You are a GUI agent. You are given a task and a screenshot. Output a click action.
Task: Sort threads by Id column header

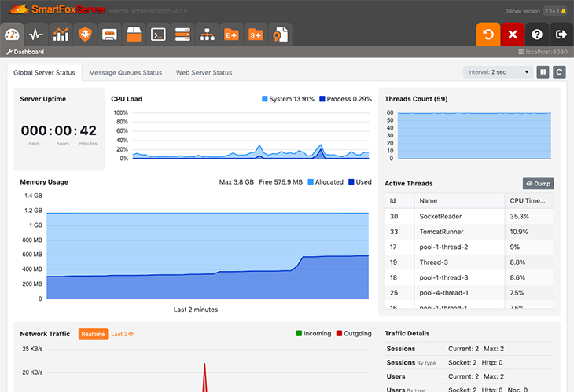[x=399, y=201]
